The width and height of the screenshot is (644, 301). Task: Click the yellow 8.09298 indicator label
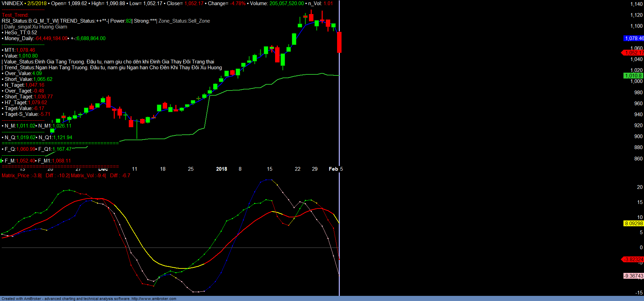[634, 224]
